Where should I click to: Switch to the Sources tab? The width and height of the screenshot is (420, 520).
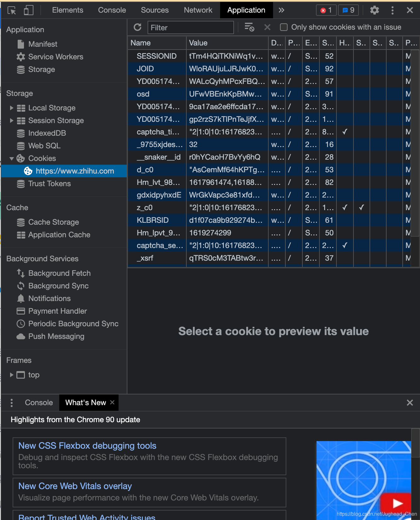pyautogui.click(x=155, y=10)
